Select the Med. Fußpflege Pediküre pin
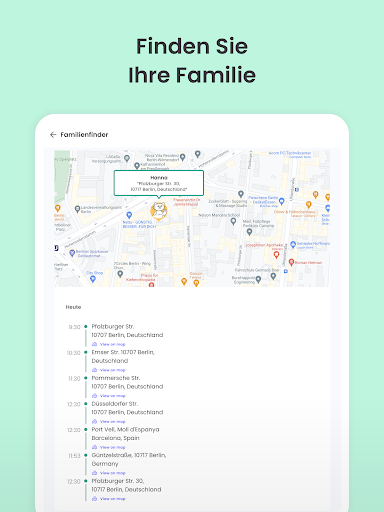 tap(249, 232)
